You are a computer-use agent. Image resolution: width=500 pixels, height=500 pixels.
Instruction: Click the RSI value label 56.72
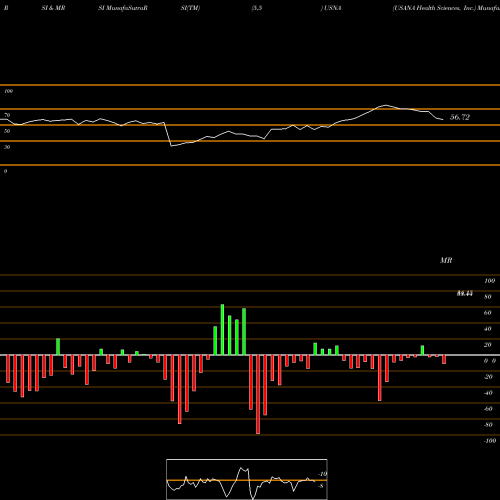pos(460,117)
